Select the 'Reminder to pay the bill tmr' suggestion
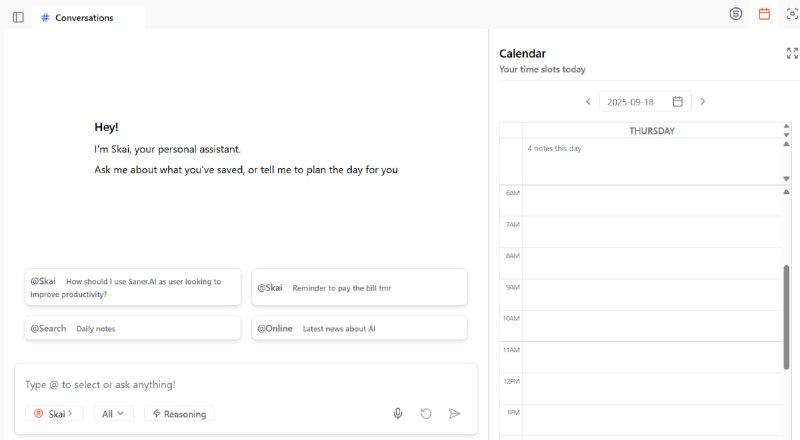This screenshot has height=440, width=800. 359,287
